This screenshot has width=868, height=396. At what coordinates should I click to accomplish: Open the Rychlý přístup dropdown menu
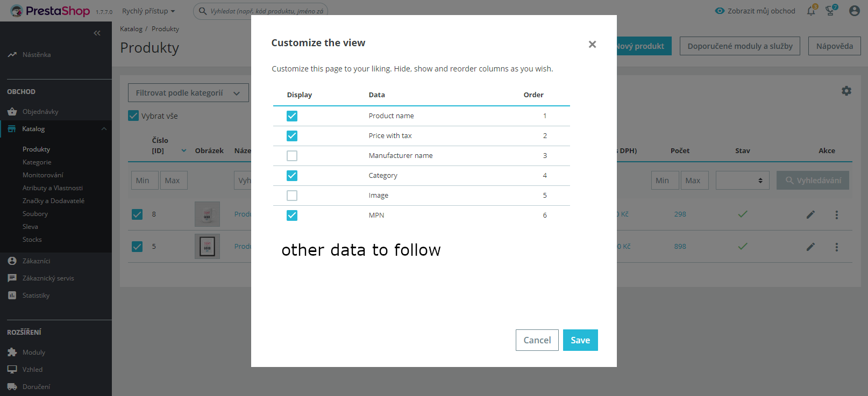[x=148, y=11]
